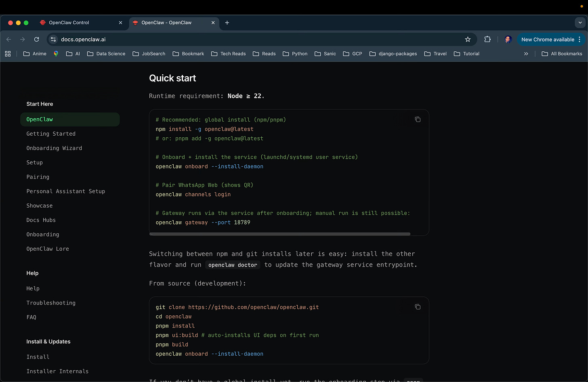Image resolution: width=588 pixels, height=382 pixels.
Task: Open the Google Maps bookmark icon
Action: tap(56, 54)
